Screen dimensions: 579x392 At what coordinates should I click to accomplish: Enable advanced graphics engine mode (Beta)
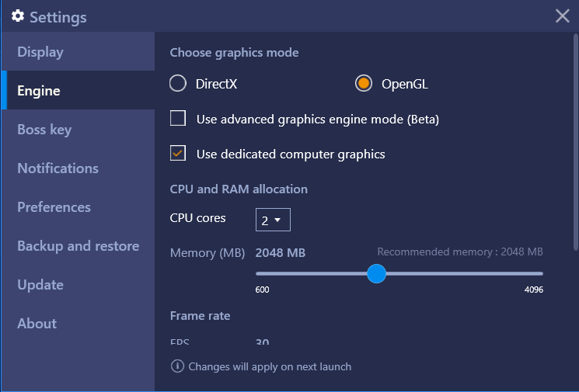click(x=178, y=119)
